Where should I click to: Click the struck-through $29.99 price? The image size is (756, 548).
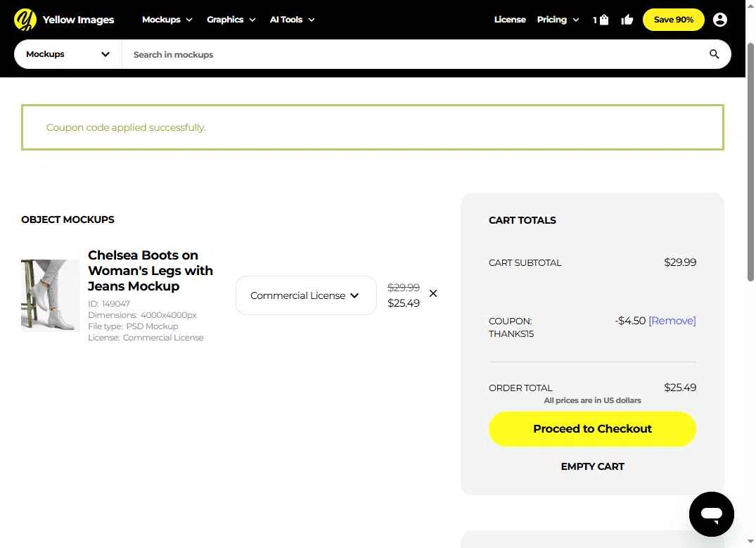click(404, 288)
